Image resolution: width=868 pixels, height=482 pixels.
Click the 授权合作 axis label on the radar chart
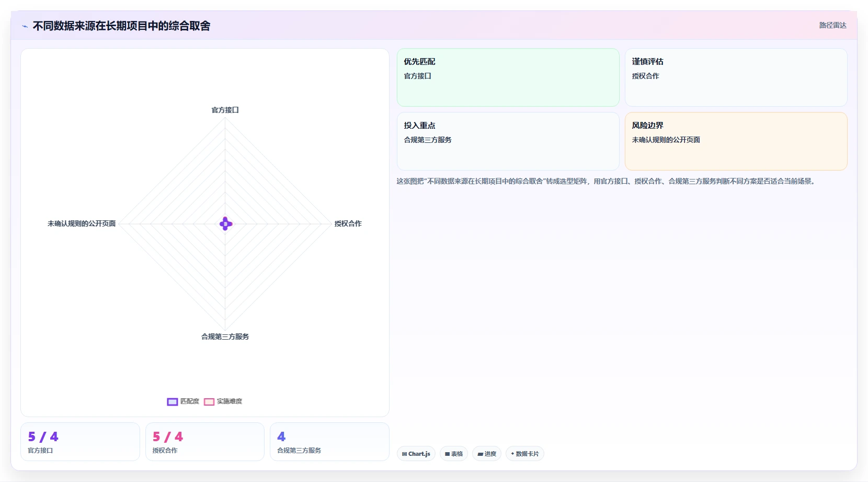(x=348, y=223)
